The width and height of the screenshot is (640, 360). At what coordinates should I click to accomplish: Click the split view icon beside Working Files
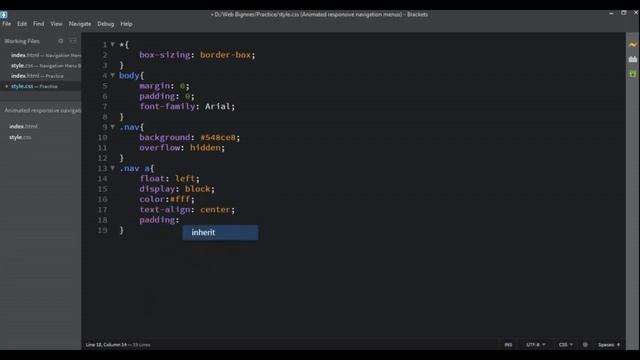coord(73,41)
